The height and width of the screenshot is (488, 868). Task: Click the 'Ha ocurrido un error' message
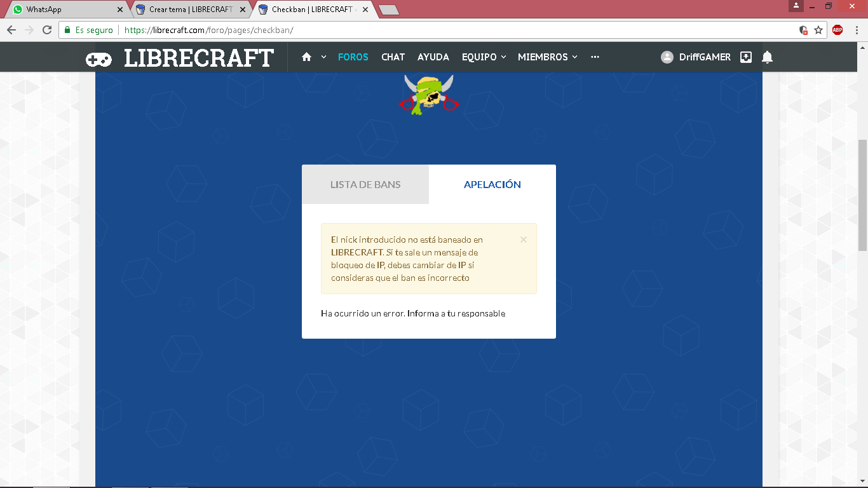click(413, 313)
